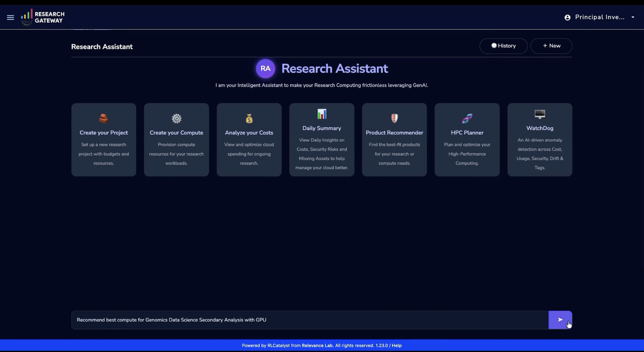Click the user profile icon in the header

tap(567, 17)
